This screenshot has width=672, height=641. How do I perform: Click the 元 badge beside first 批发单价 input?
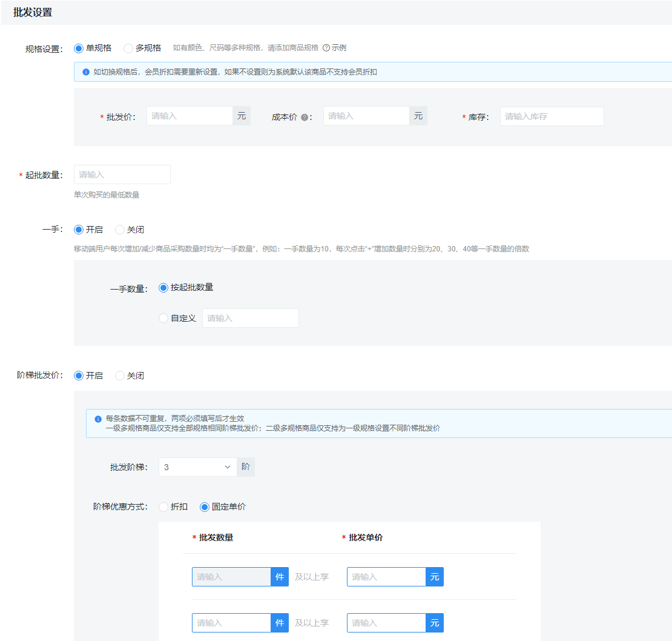click(x=436, y=576)
